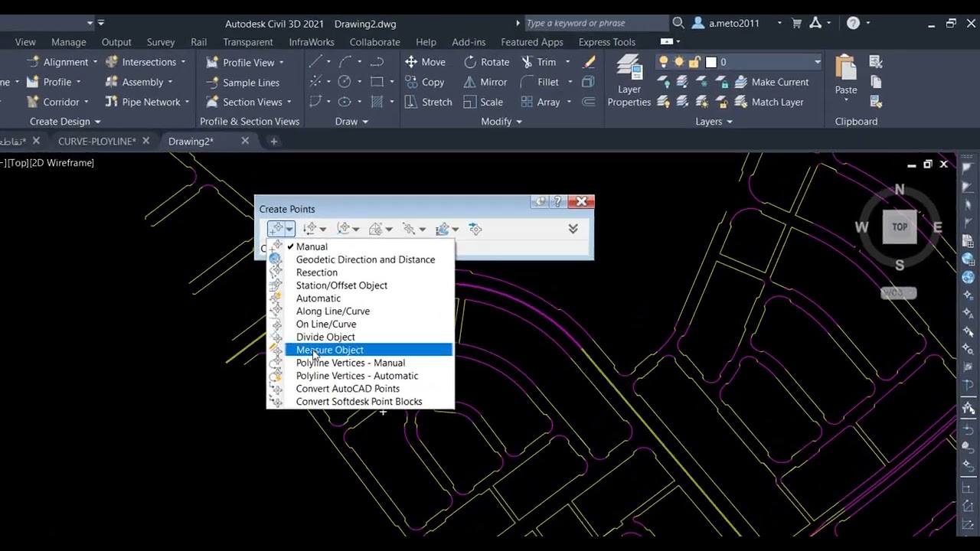Click the layer color white swatch
Image resolution: width=980 pixels, height=551 pixels.
tap(710, 62)
